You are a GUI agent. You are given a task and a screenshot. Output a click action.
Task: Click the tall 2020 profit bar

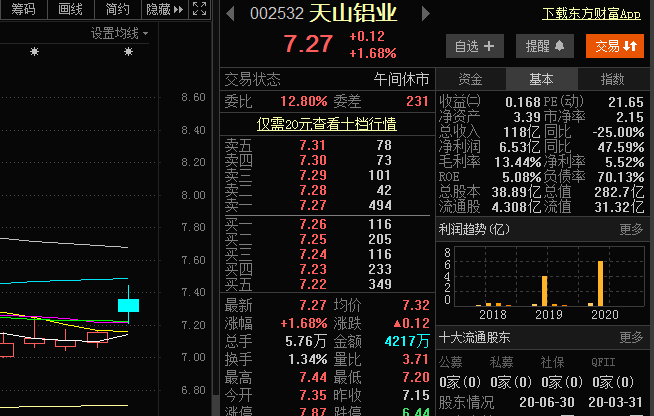(x=601, y=283)
